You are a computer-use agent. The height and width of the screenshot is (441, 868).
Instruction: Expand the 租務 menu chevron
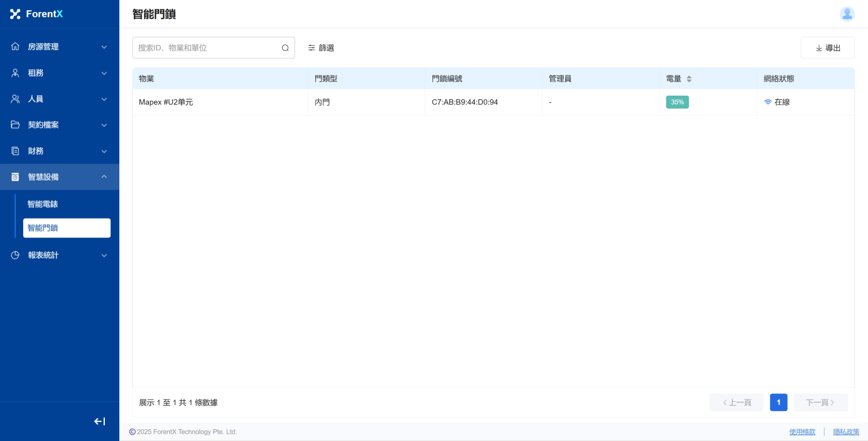[x=104, y=73]
